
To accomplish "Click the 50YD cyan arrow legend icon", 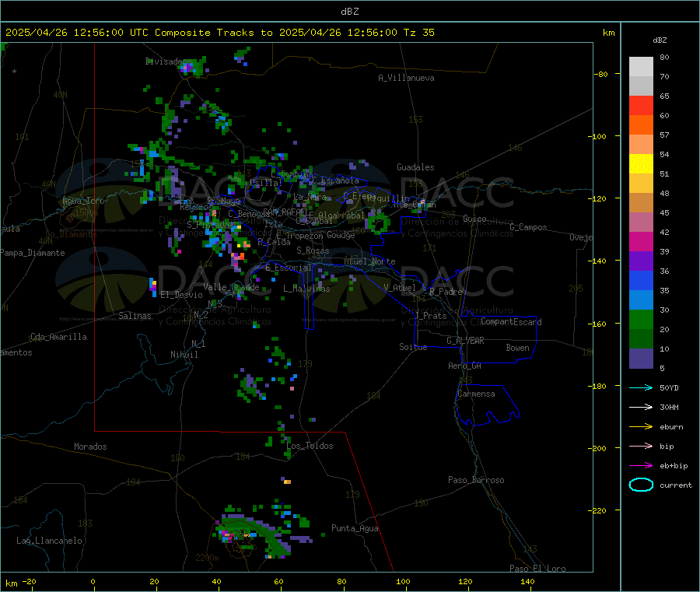I will tap(641, 387).
